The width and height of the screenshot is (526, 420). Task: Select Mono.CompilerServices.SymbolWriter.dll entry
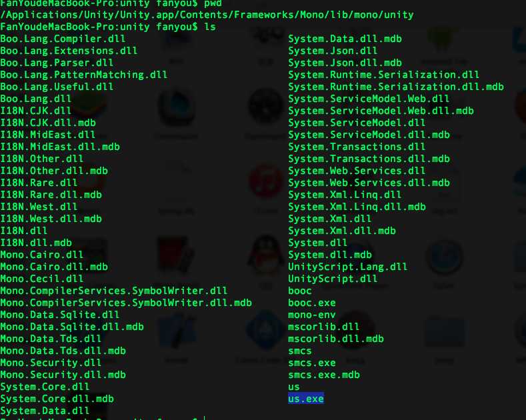(x=114, y=291)
